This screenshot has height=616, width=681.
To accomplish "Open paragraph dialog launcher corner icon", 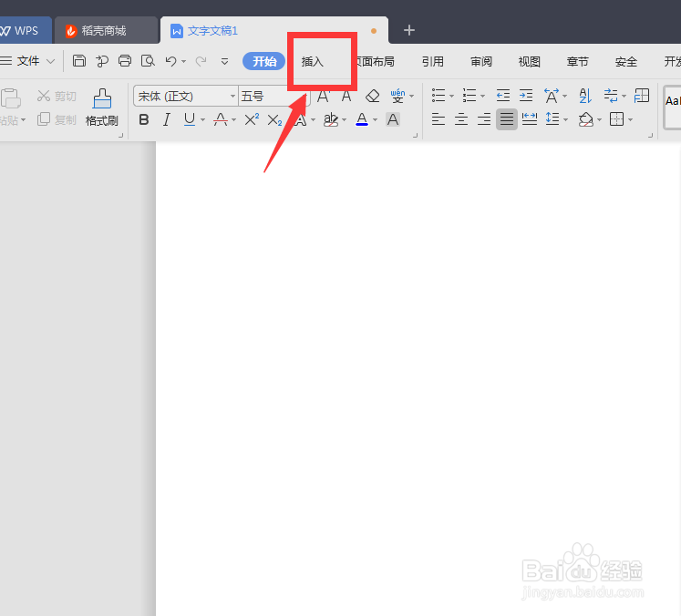I will click(x=650, y=136).
